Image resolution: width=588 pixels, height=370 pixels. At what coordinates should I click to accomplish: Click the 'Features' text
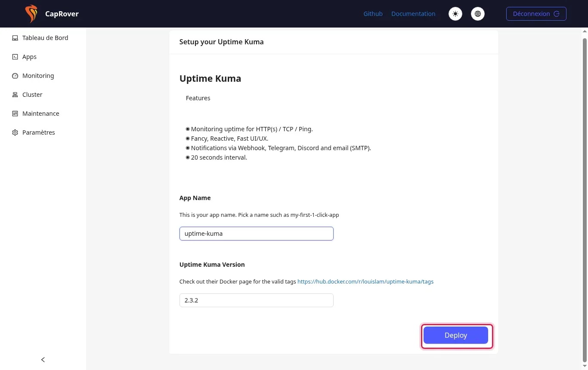coord(198,98)
